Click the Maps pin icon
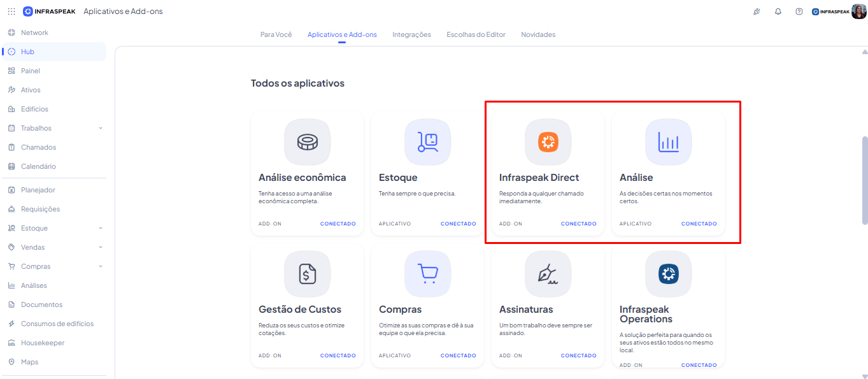868x379 pixels. pyautogui.click(x=11, y=362)
